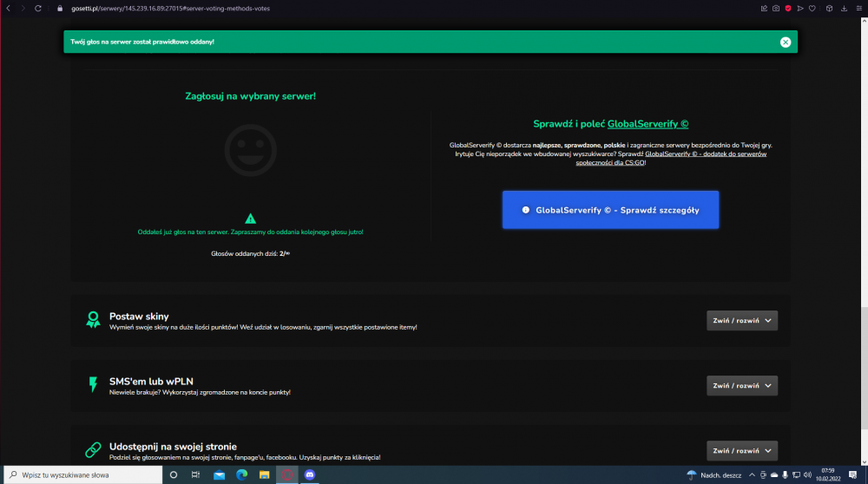
Task: Expand the SMS'em lub wPLN section
Action: (742, 385)
